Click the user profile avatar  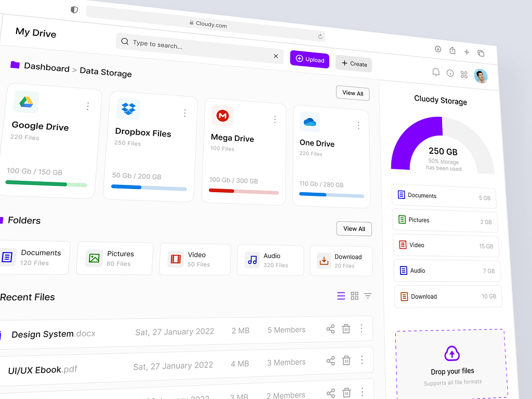[x=481, y=76]
